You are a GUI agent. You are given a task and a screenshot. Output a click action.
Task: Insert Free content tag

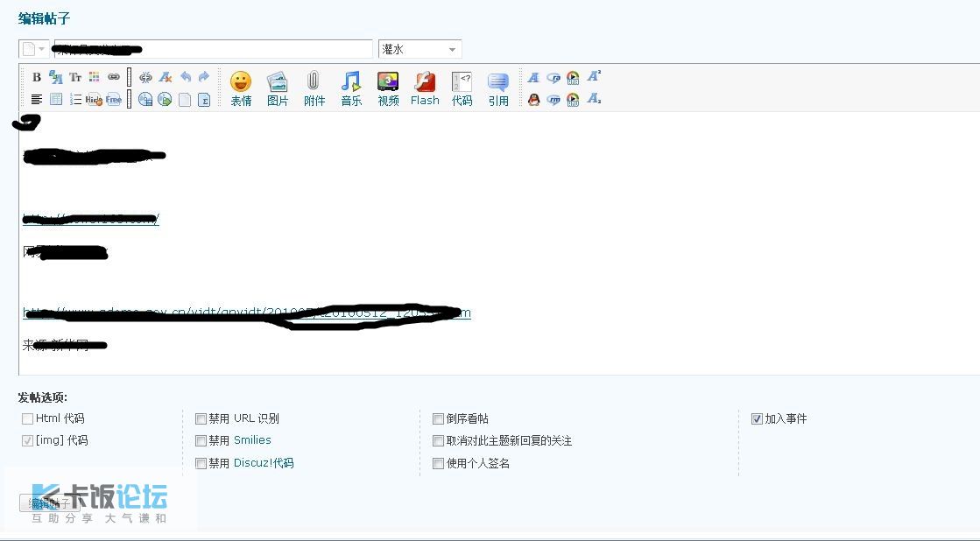(x=114, y=99)
